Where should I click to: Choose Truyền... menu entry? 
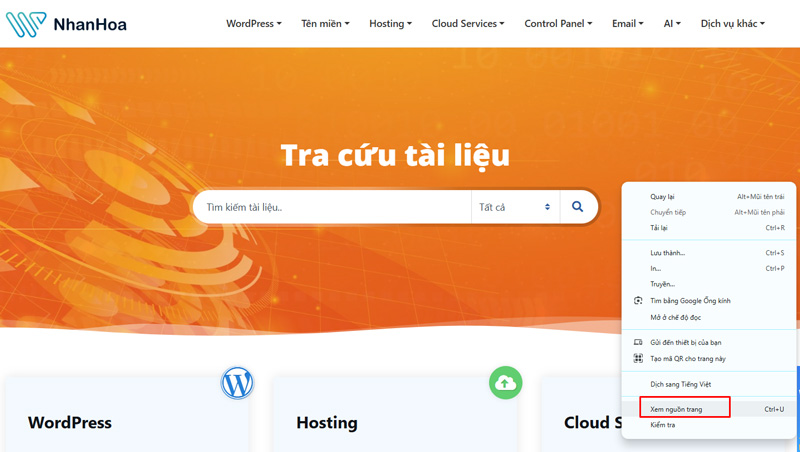pos(709,284)
